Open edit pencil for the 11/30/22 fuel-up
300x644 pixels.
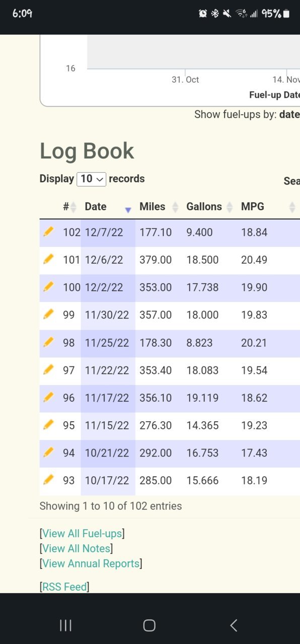(48, 314)
